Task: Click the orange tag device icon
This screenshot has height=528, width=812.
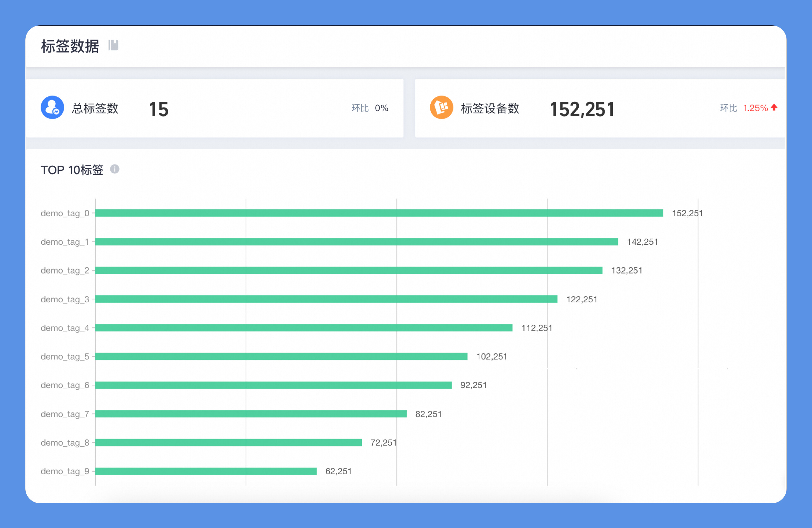Action: click(441, 107)
